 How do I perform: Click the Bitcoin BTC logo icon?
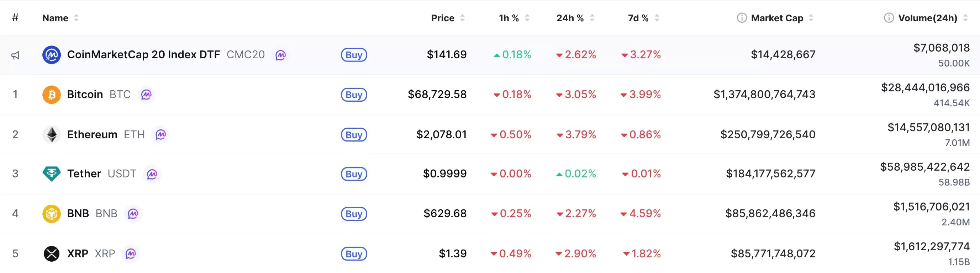tap(51, 95)
